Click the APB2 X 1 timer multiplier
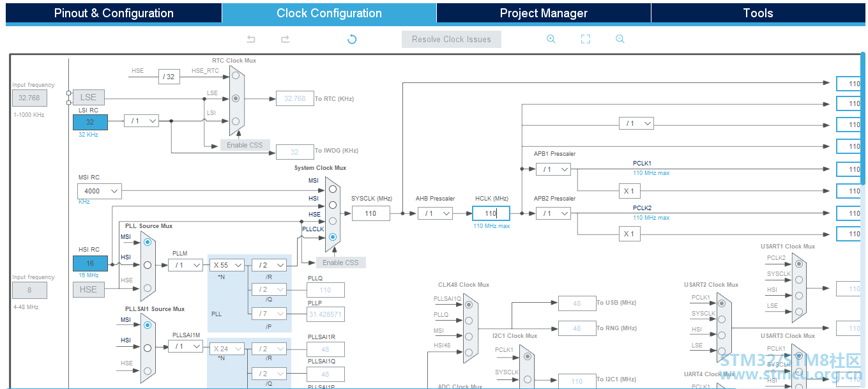 (629, 234)
